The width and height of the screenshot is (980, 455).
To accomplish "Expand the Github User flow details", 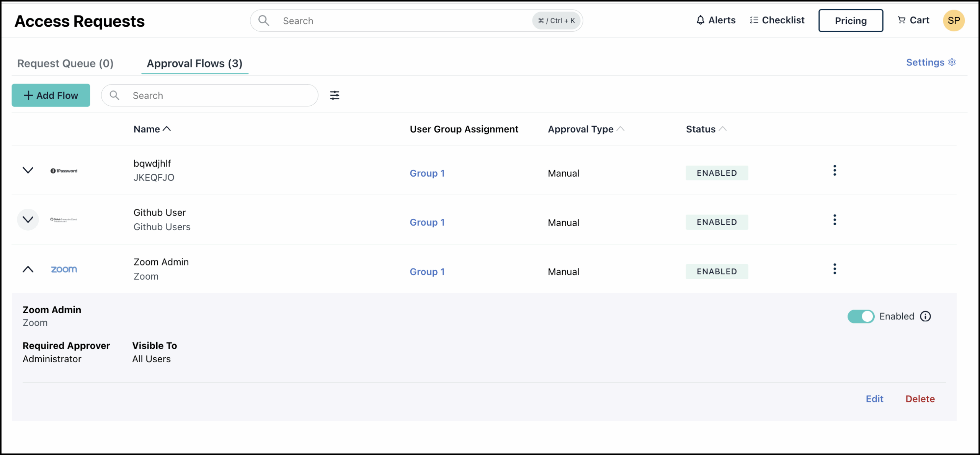I will 28,219.
